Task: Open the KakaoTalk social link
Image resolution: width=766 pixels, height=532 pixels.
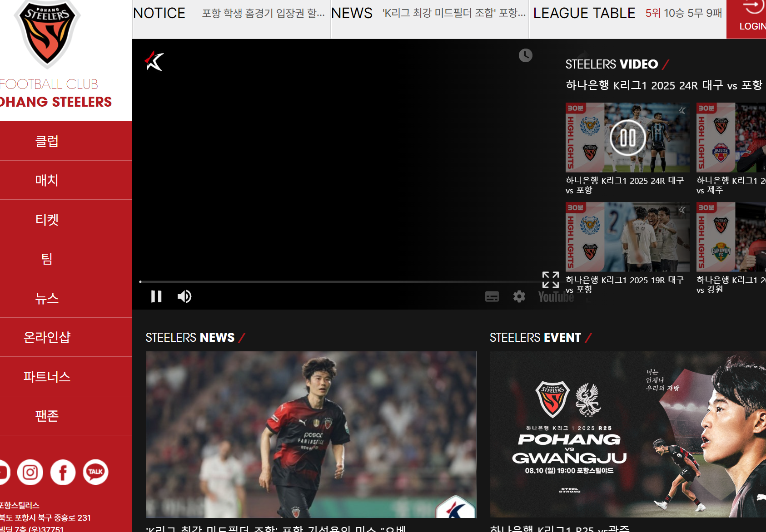Action: 95,472
